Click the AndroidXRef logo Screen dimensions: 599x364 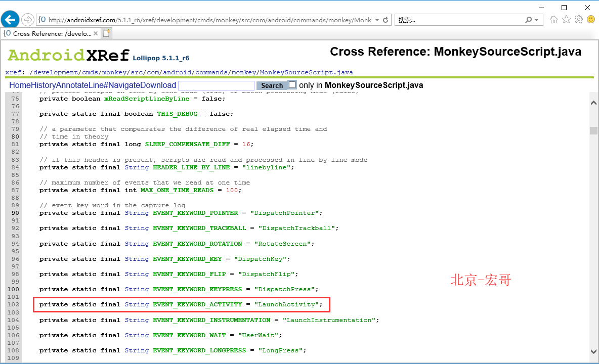tap(69, 55)
